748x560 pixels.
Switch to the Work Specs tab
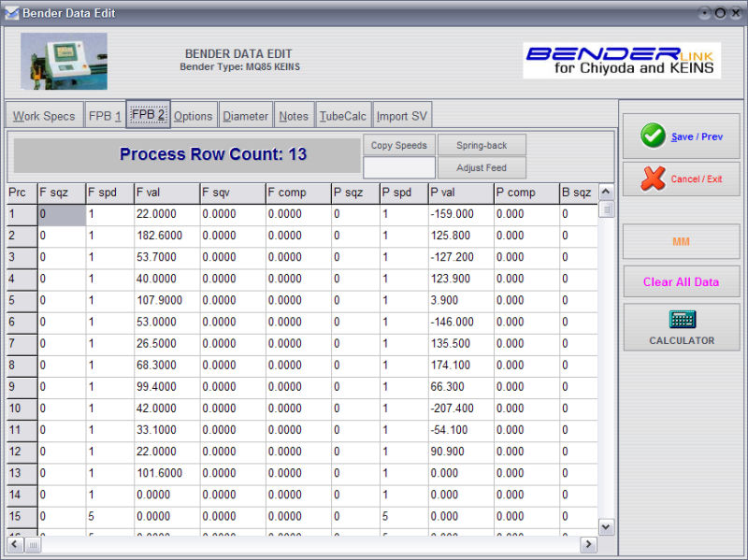(44, 116)
